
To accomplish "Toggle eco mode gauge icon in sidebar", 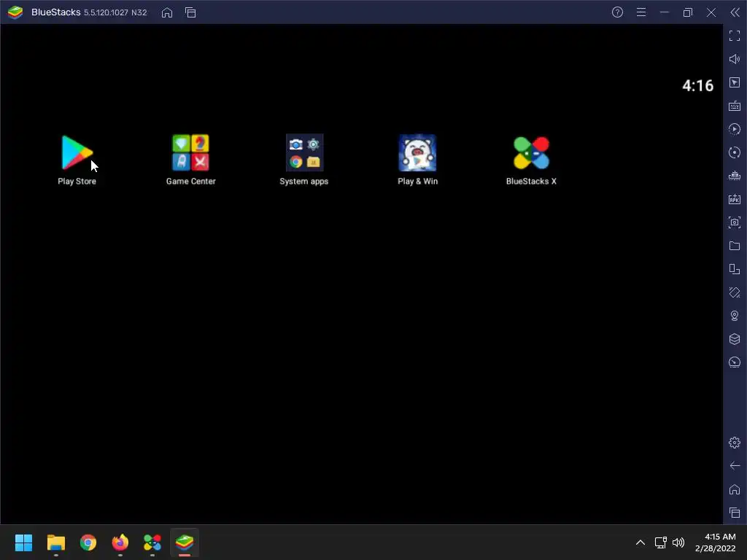I will [x=735, y=362].
